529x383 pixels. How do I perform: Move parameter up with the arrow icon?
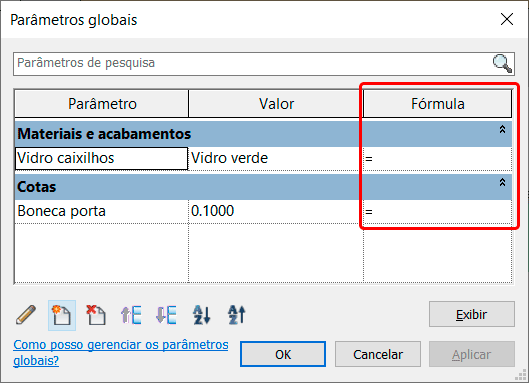coord(131,315)
